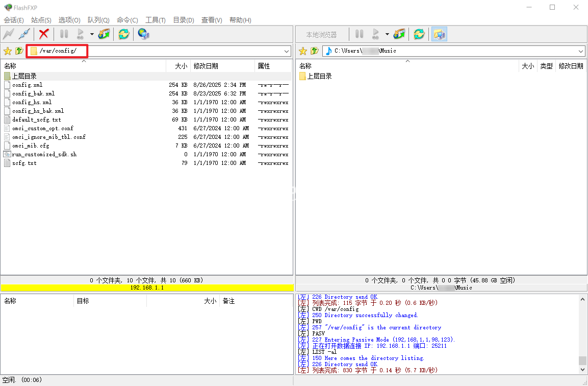The width and height of the screenshot is (588, 386).
Task: Sort local files by 类型 column
Action: (x=546, y=66)
